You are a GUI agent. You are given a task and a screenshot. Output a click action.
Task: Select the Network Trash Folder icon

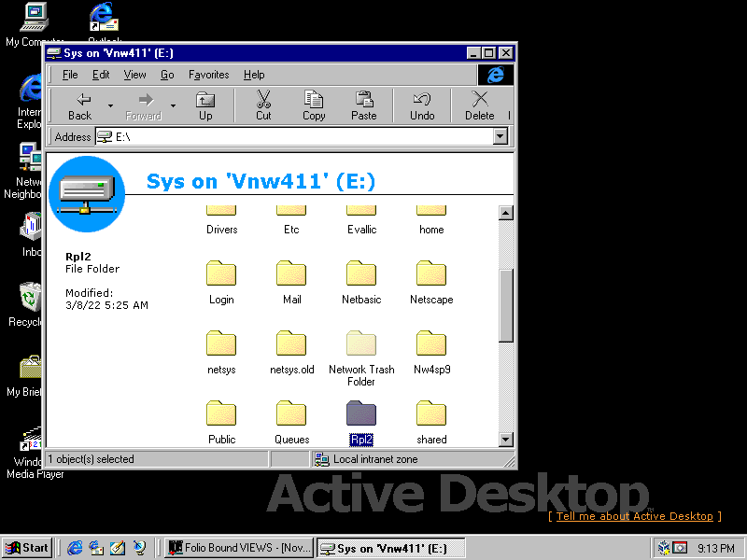click(x=361, y=343)
